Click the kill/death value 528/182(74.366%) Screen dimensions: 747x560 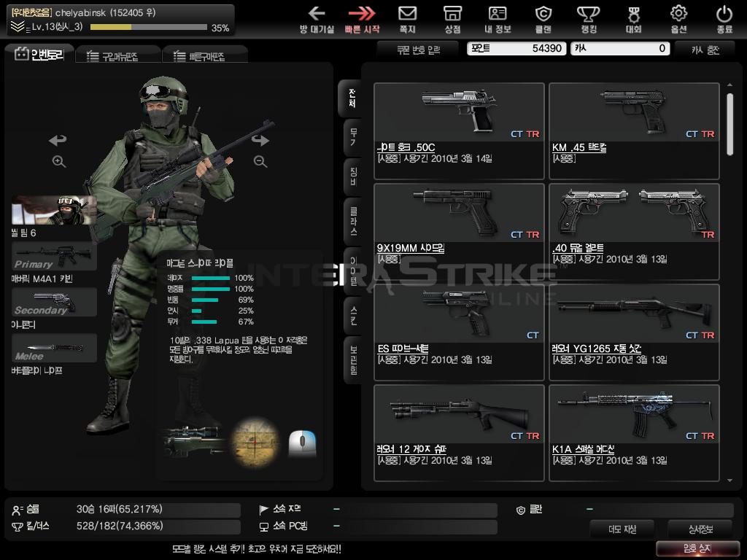click(x=120, y=526)
